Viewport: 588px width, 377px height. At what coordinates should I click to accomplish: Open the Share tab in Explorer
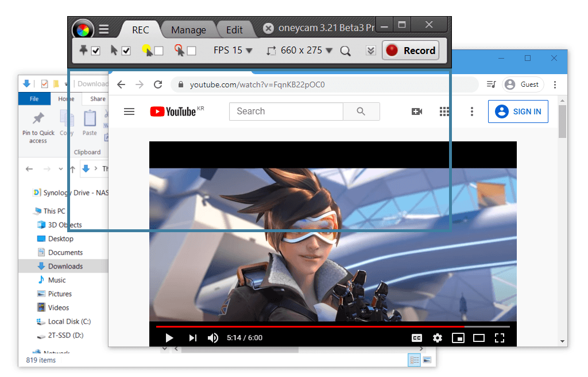[98, 99]
